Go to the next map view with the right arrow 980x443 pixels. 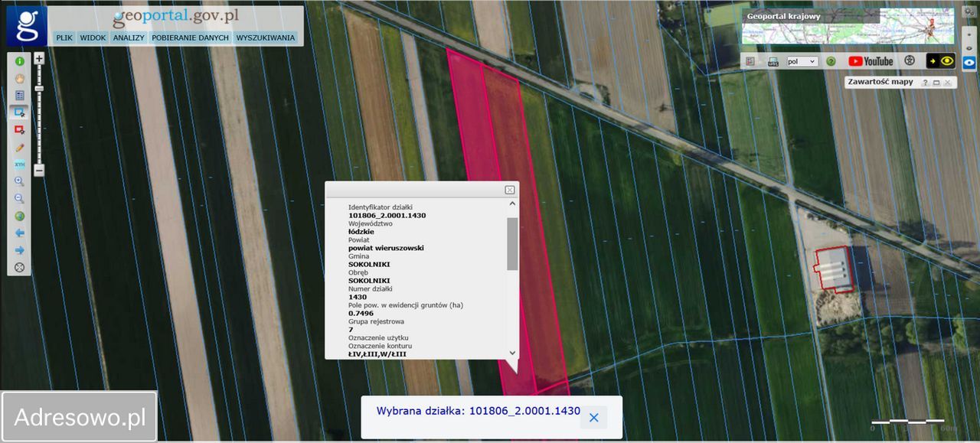coord(20,250)
